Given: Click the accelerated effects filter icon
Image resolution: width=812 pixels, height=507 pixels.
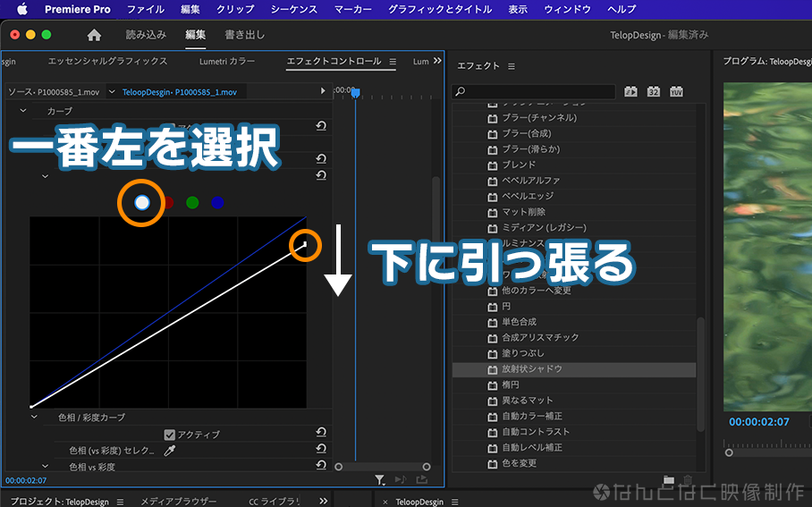Looking at the screenshot, I should click(630, 92).
